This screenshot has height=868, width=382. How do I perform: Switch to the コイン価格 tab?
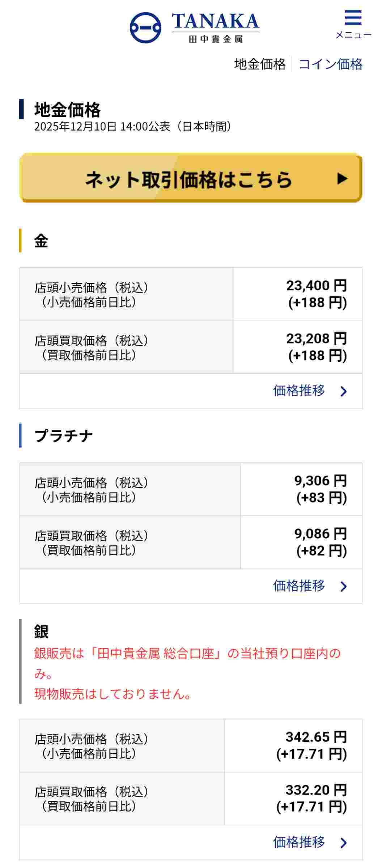(330, 64)
